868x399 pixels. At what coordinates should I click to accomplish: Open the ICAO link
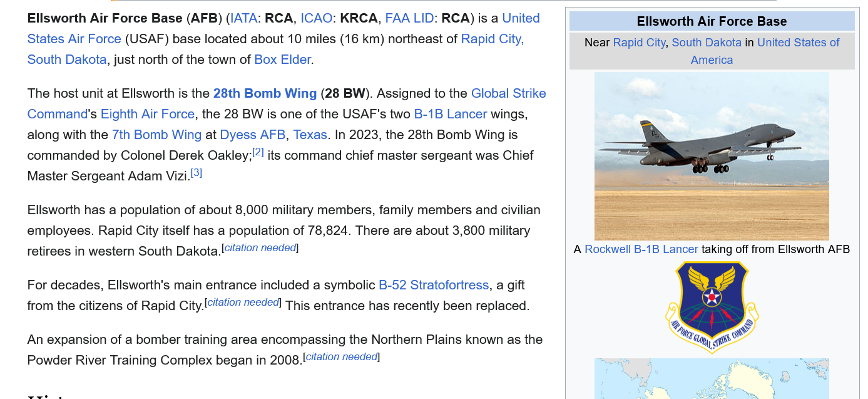point(316,18)
